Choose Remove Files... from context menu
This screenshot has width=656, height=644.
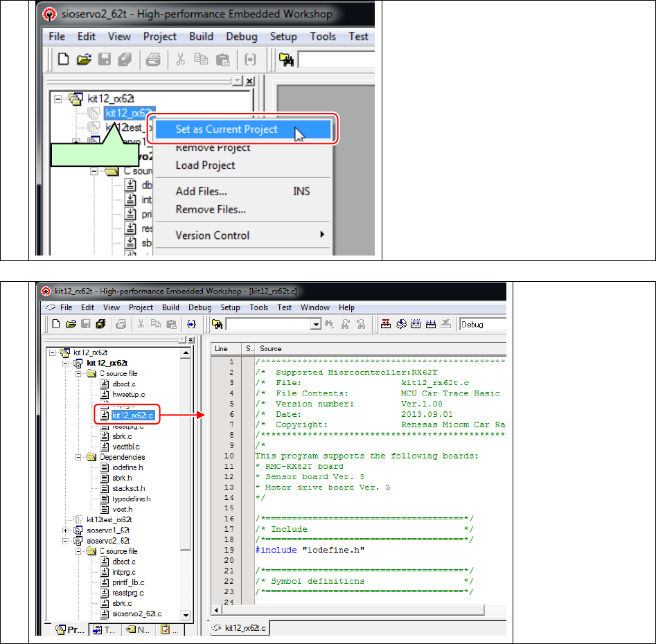click(243, 210)
